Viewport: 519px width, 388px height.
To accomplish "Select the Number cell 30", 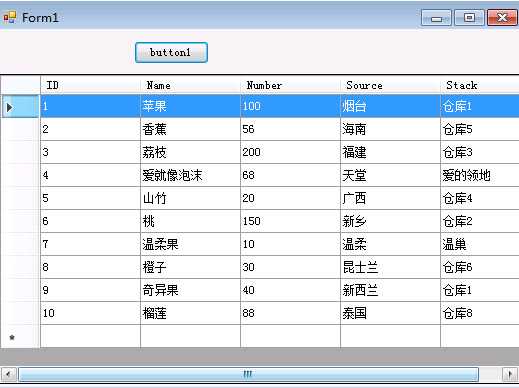I will (290, 267).
